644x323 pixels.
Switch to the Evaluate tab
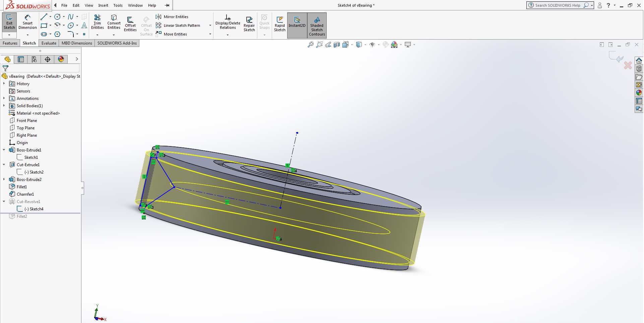pyautogui.click(x=49, y=43)
